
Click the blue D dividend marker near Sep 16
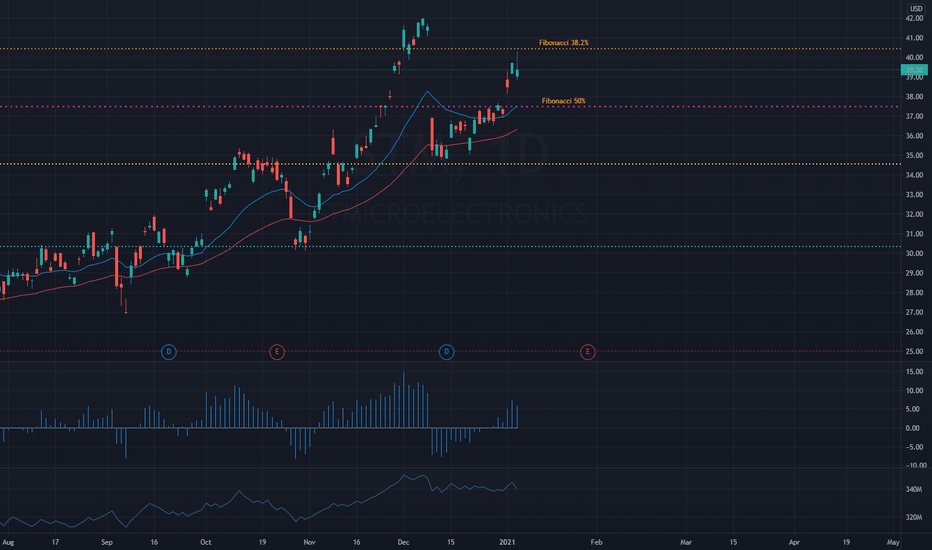(169, 352)
